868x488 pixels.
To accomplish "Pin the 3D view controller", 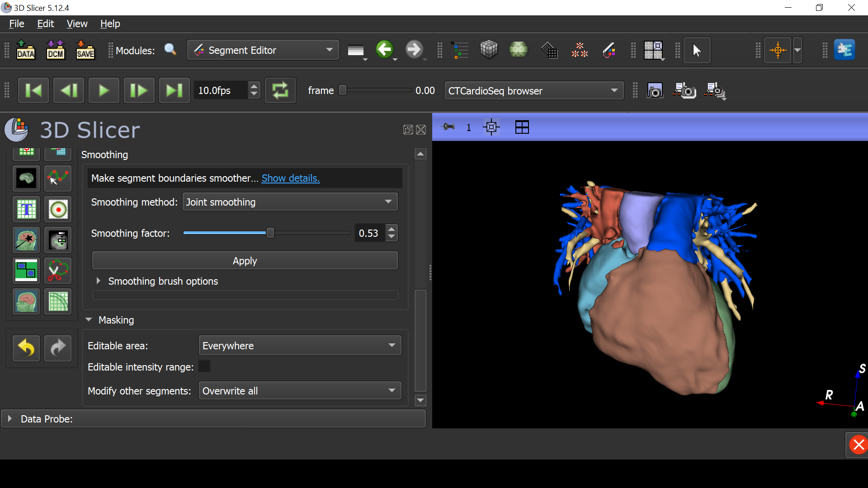I will (x=449, y=127).
